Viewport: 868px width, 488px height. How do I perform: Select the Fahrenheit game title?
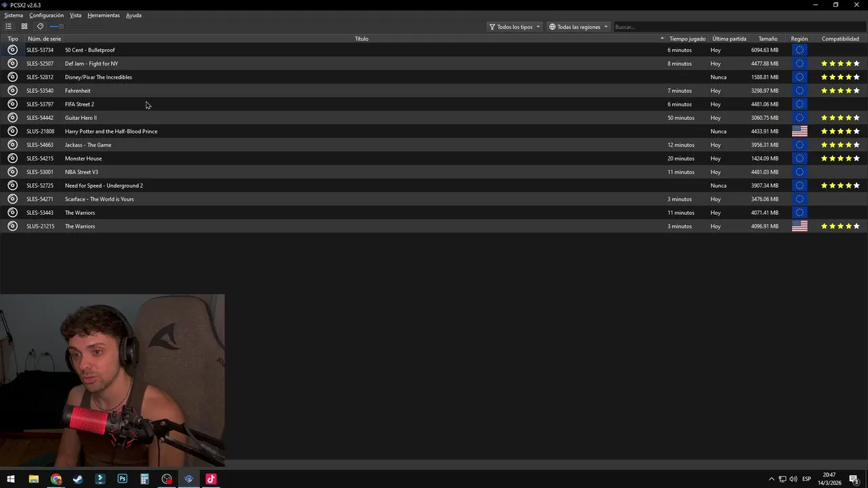(77, 90)
